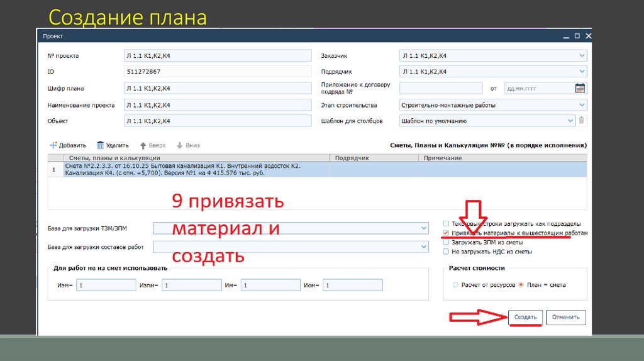Click the Примечание column header
Screen dimensions: 644x361
pyautogui.click(x=502, y=158)
